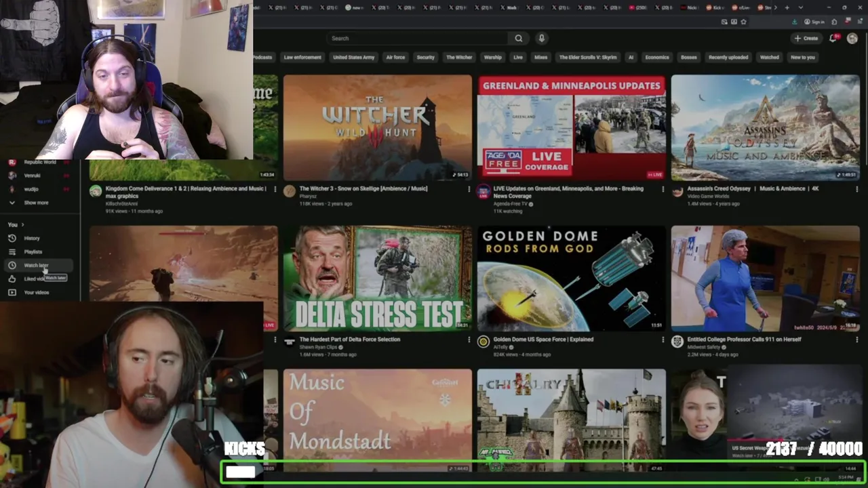Image resolution: width=868 pixels, height=488 pixels.
Task: Play The Witcher Wild Hunt thumbnail
Action: point(378,127)
